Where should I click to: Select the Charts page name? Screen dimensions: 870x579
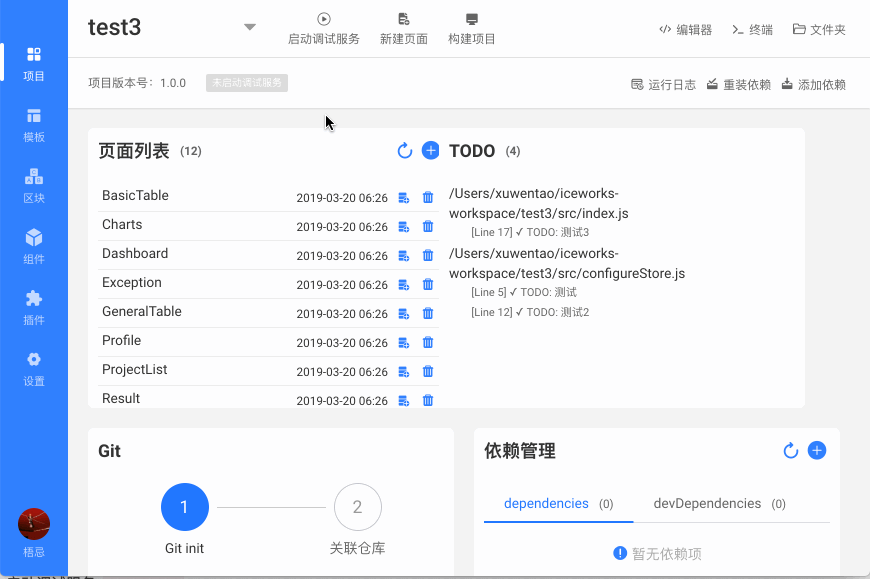(x=122, y=224)
